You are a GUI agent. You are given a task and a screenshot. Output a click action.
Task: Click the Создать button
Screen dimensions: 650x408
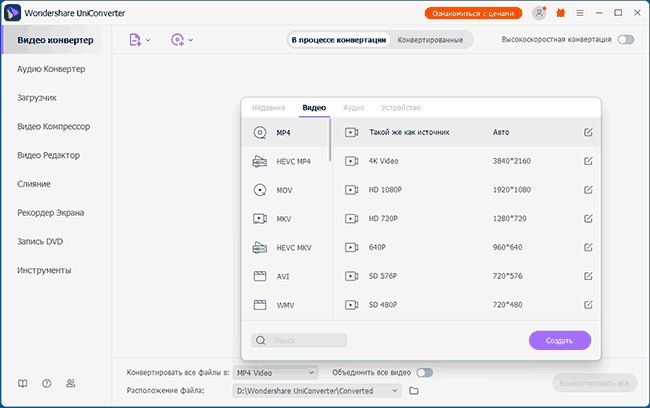click(x=560, y=340)
